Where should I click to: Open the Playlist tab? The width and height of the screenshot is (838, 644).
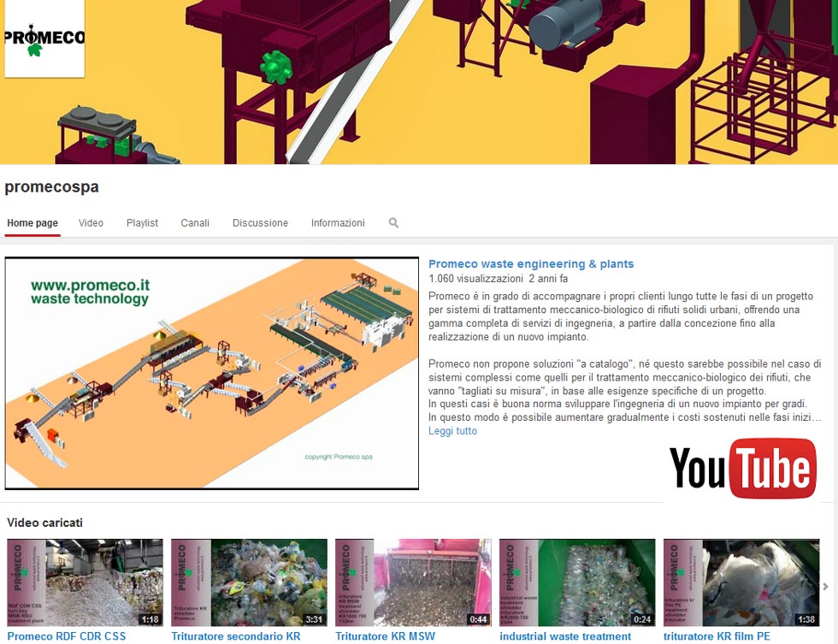pos(142,222)
